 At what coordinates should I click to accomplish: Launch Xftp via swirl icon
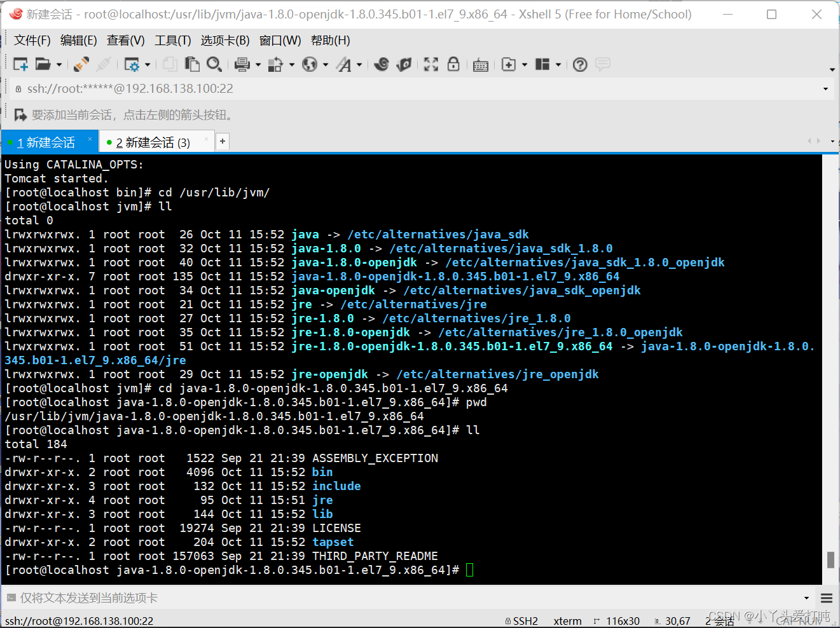pyautogui.click(x=382, y=64)
